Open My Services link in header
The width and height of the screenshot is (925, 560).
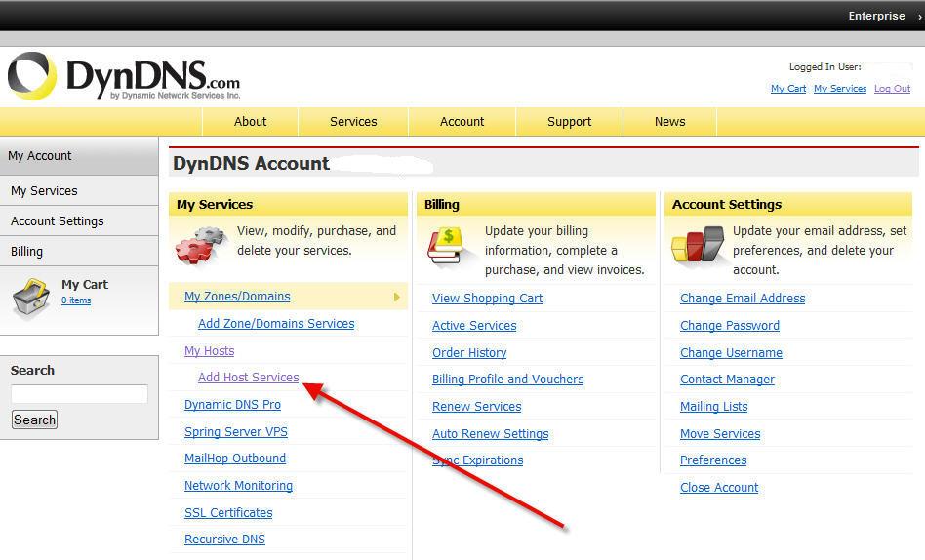pos(840,89)
